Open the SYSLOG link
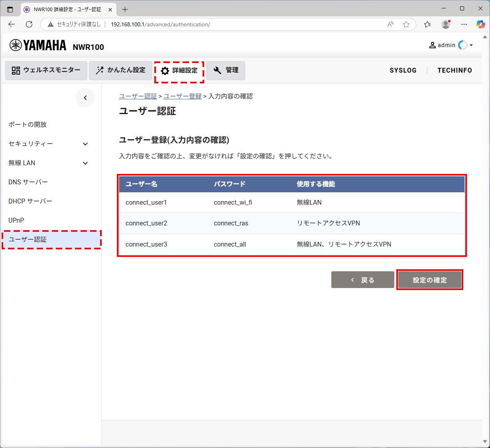Screen dimensions: 490x448 click(x=403, y=70)
